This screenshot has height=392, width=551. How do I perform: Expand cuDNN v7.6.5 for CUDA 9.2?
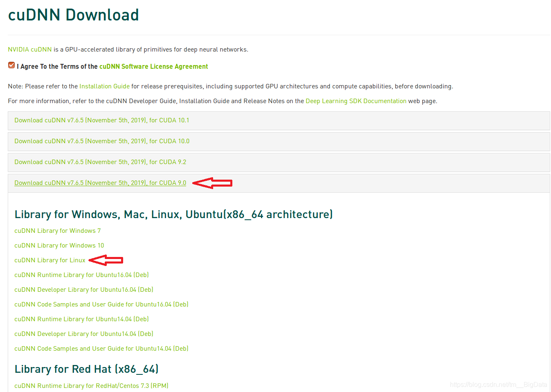(100, 162)
